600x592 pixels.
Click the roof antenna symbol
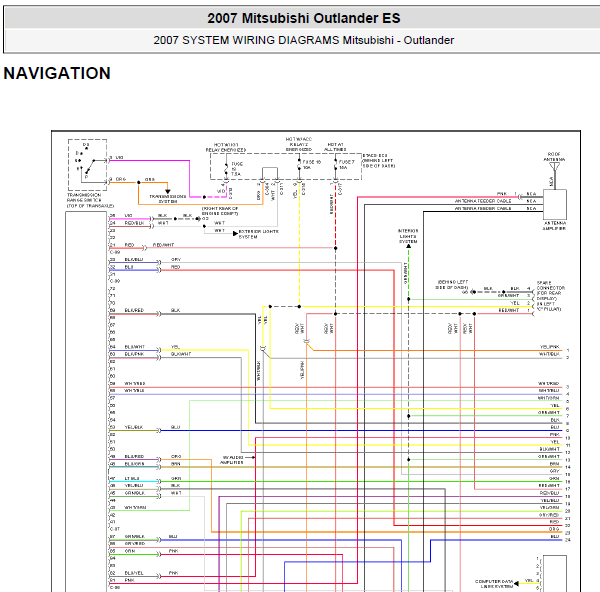pos(554,167)
